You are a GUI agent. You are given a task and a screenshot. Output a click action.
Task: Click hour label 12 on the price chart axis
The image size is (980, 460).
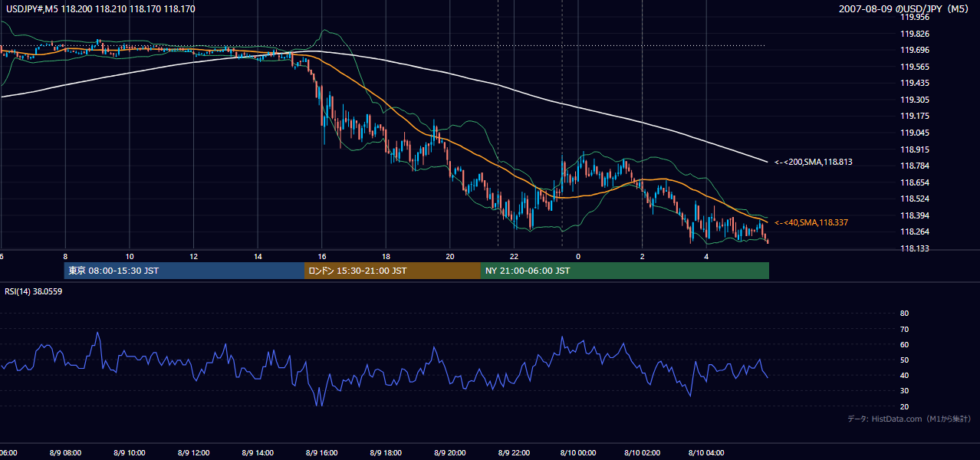[193, 256]
